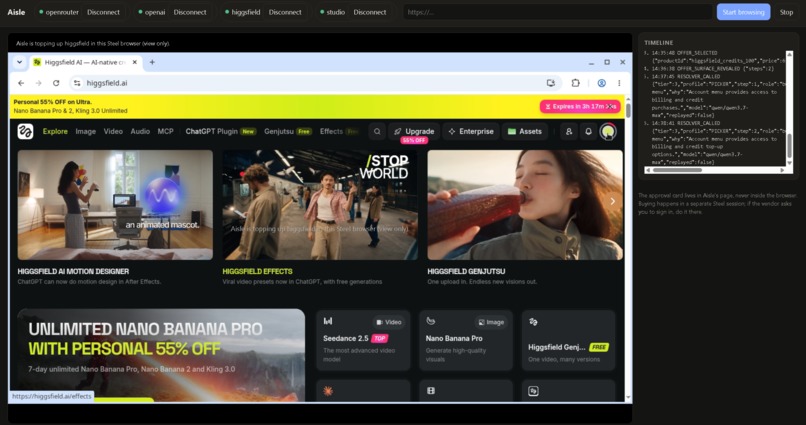Close the Higgsfield AI browser tab
Image resolution: width=806 pixels, height=425 pixels.
[x=135, y=62]
